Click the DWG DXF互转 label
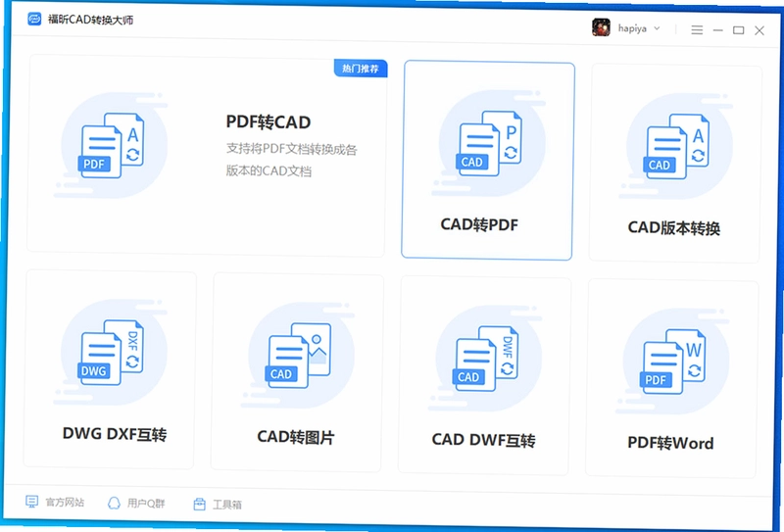The height and width of the screenshot is (532, 784). pos(115,434)
